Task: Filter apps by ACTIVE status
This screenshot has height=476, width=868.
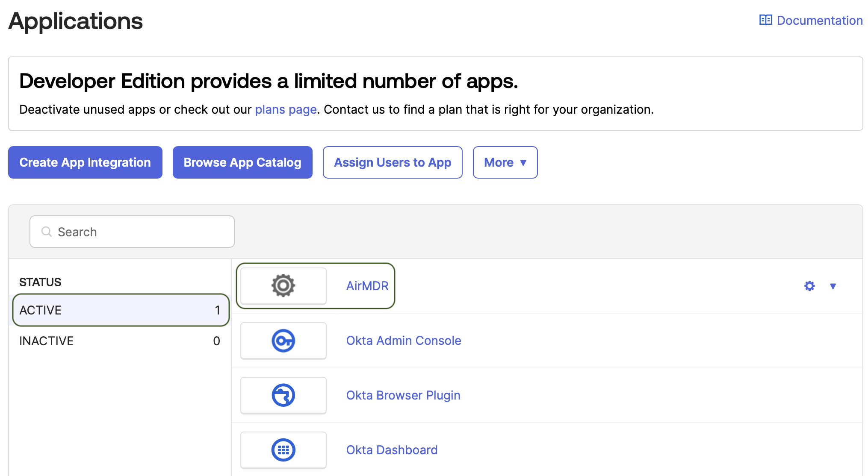Action: coord(121,310)
